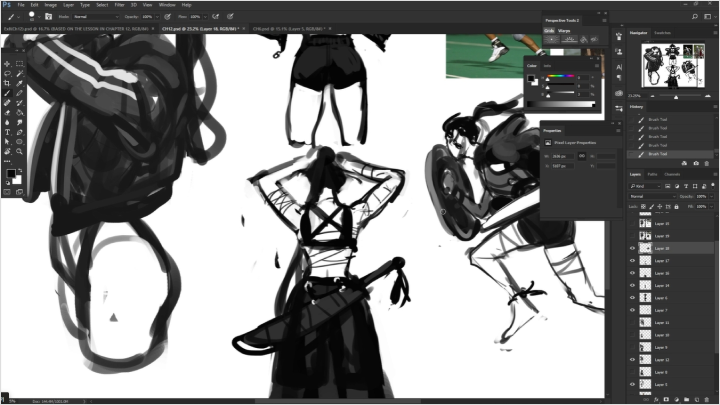Open the Edit Toolbar ellipsis button
Screen dimensions: 720x405
[7, 161]
